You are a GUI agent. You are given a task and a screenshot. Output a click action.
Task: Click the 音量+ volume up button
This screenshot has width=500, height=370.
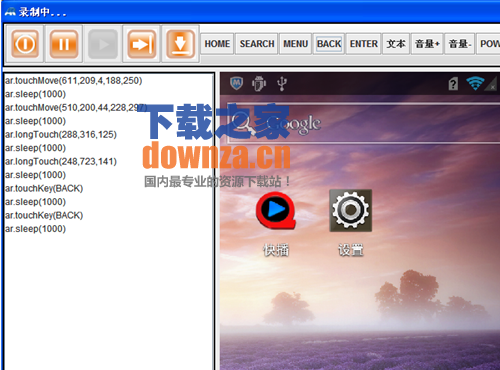427,44
